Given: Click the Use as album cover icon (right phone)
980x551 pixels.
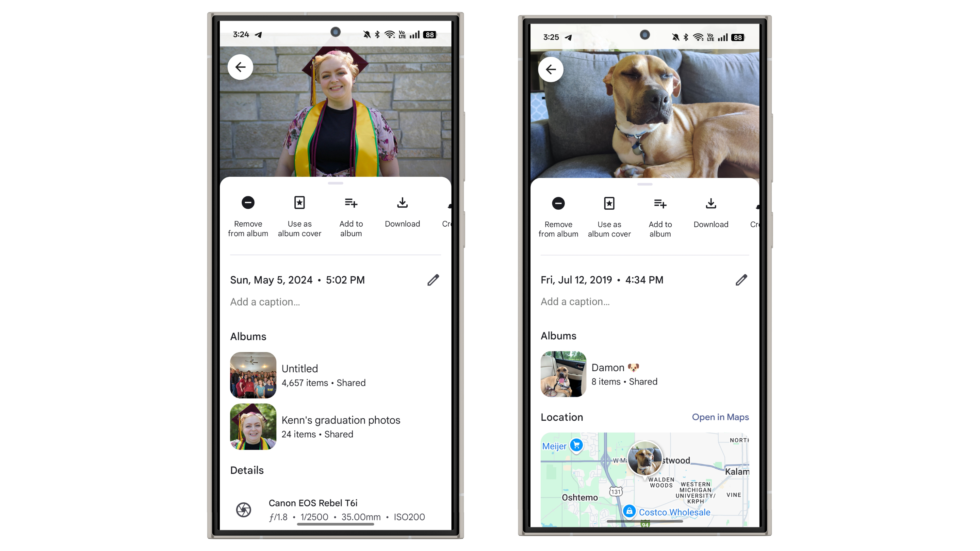Looking at the screenshot, I should [x=609, y=203].
